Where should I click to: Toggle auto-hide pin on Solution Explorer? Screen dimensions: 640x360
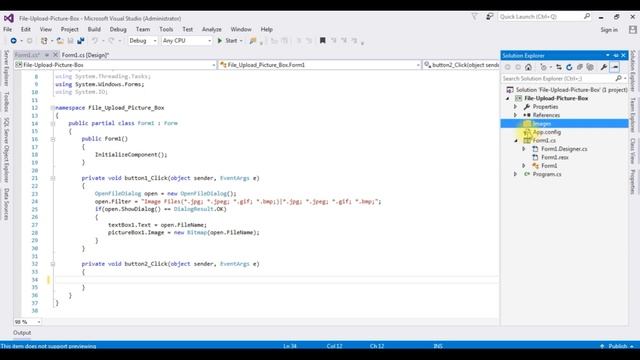click(616, 56)
